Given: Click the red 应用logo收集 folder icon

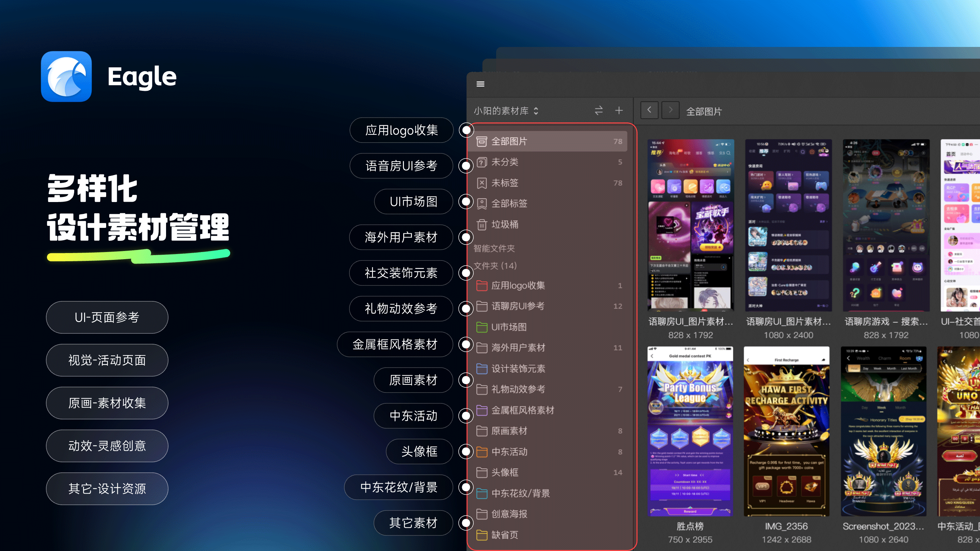Looking at the screenshot, I should (481, 286).
